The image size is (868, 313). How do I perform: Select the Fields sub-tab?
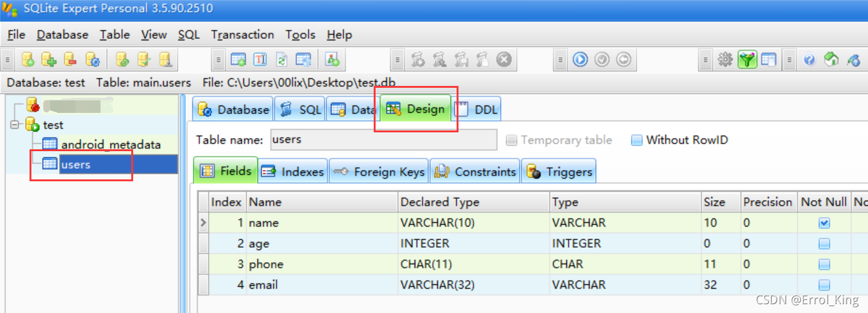pos(226,171)
